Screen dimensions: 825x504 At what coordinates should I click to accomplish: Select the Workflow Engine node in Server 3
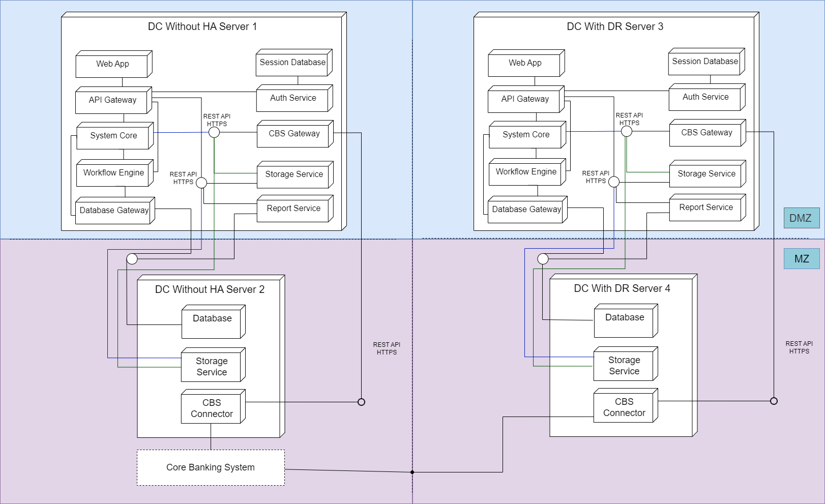coord(527,172)
